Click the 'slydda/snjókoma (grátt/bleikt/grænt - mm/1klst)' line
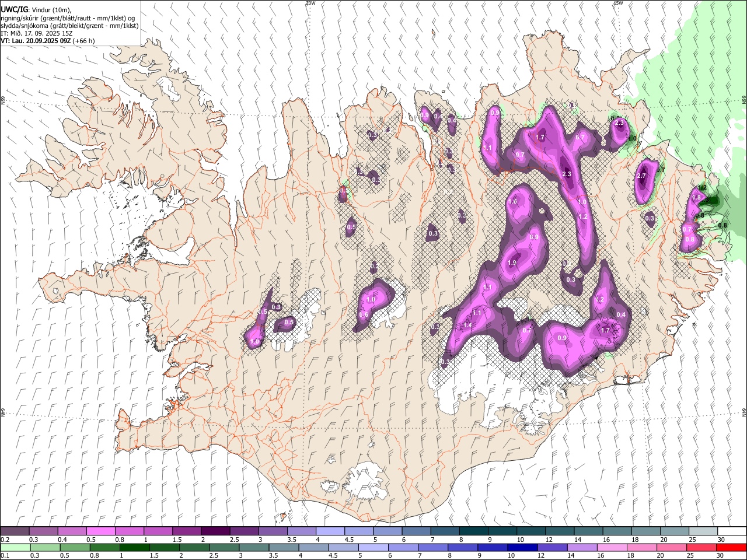This screenshot has height=560, width=747. click(x=69, y=26)
